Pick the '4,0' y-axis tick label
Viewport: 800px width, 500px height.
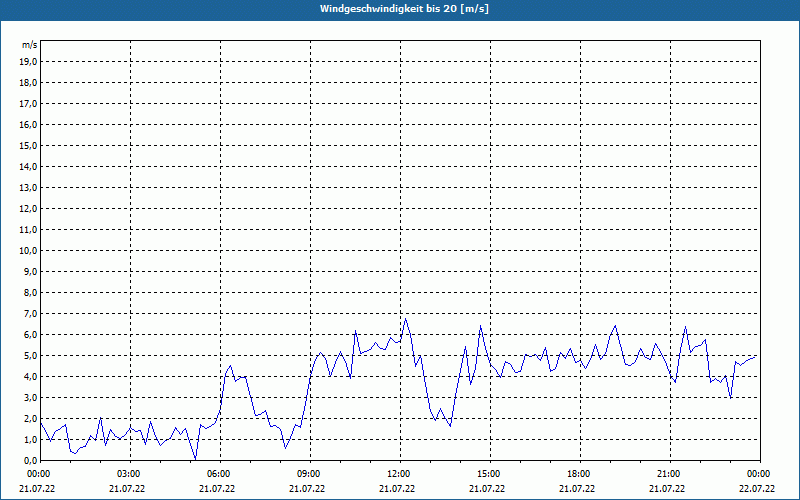(x=31, y=377)
